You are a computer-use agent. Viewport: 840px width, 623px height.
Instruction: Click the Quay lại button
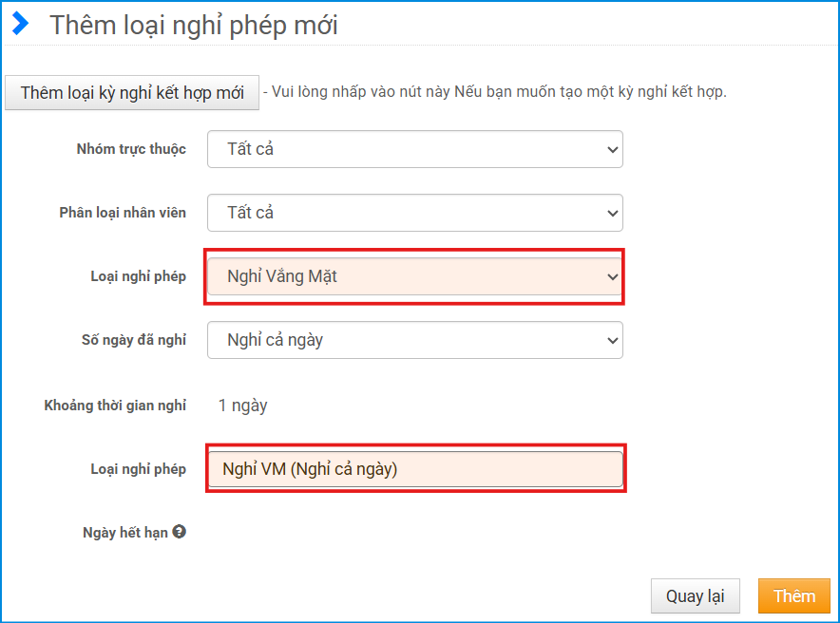[x=695, y=595]
